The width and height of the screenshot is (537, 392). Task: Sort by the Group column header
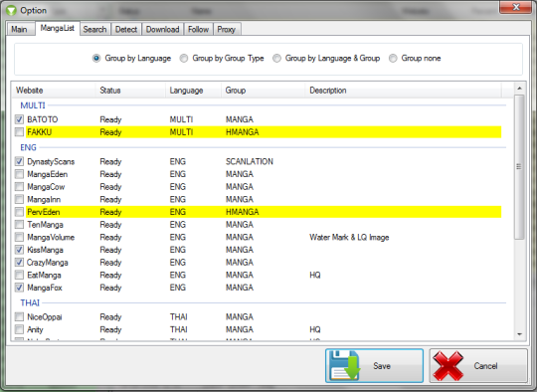coord(264,91)
